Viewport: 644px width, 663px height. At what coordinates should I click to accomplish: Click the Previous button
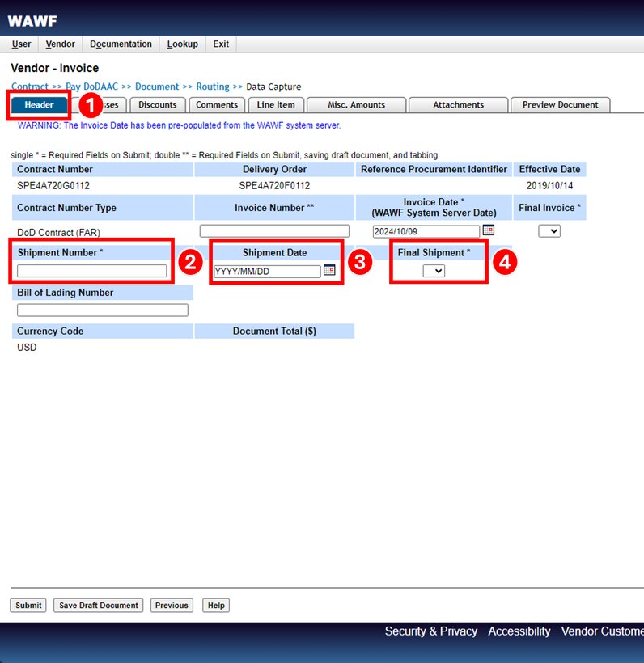172,606
